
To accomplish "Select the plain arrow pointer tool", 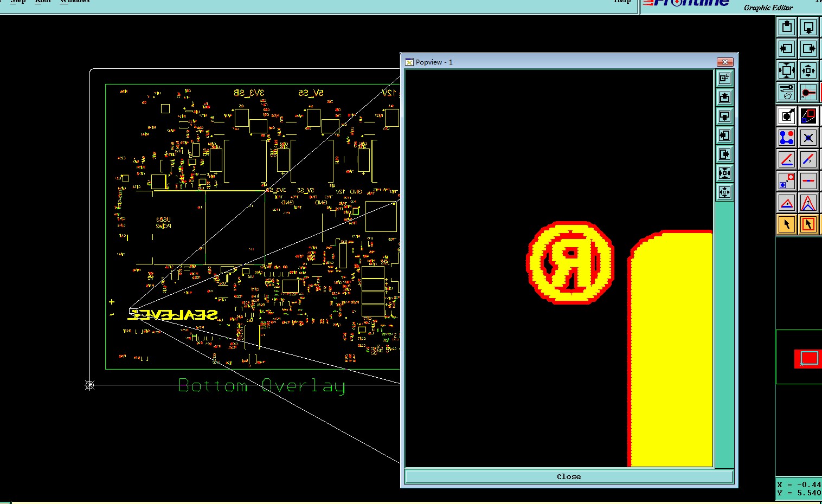I will (787, 224).
